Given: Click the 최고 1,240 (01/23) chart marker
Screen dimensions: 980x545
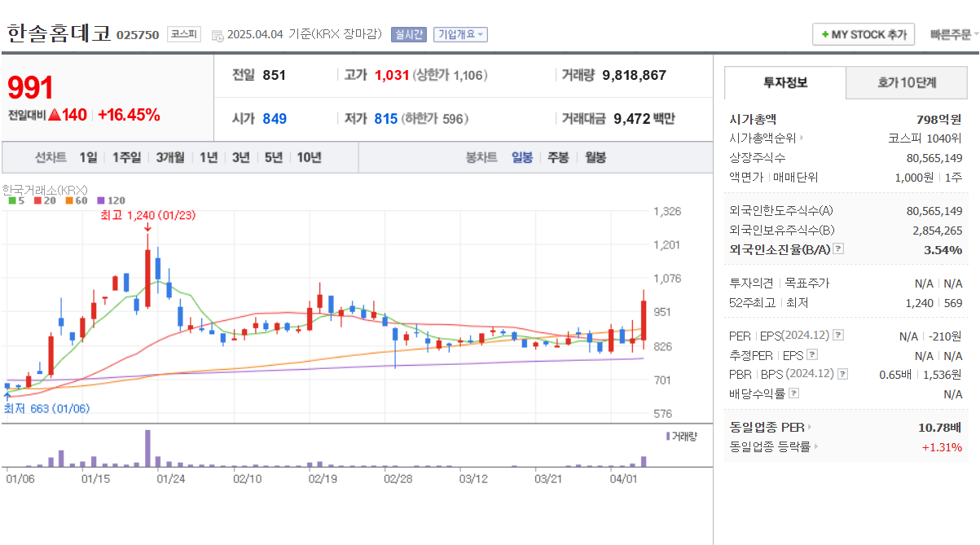Looking at the screenshot, I should pos(147,216).
